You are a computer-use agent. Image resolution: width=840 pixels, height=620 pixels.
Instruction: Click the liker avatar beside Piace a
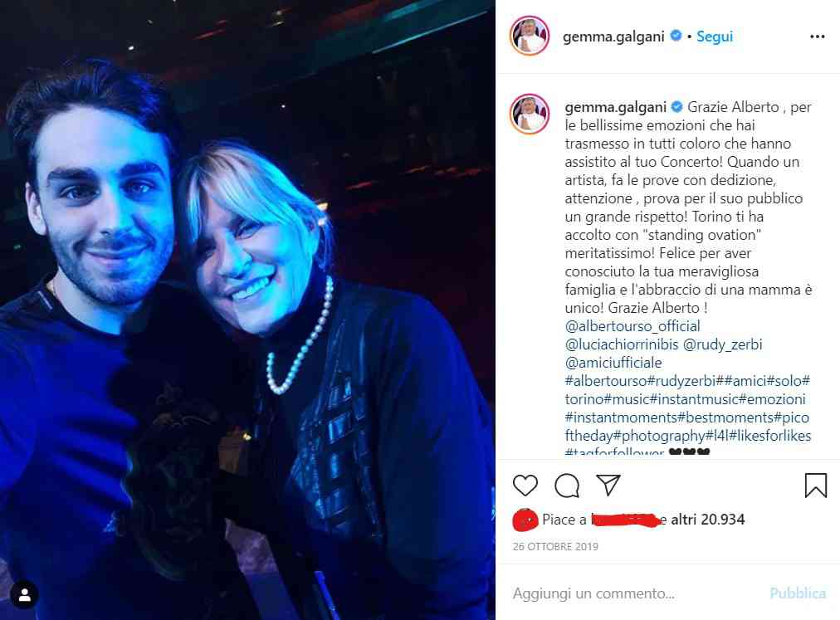tap(525, 520)
